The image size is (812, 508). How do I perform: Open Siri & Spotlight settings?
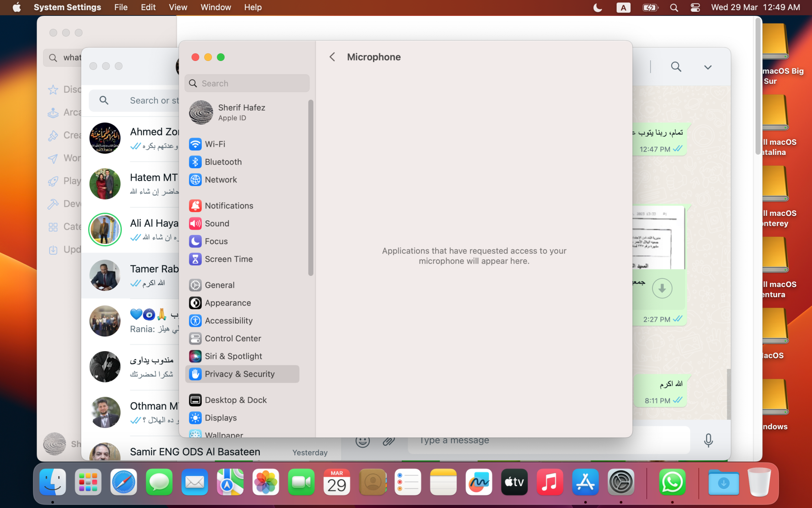233,356
